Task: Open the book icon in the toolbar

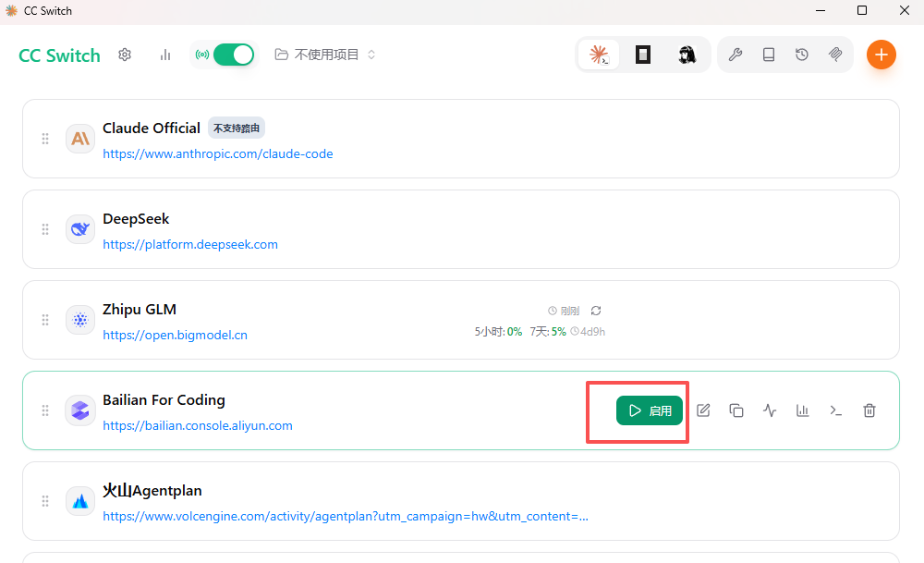Action: coord(769,55)
